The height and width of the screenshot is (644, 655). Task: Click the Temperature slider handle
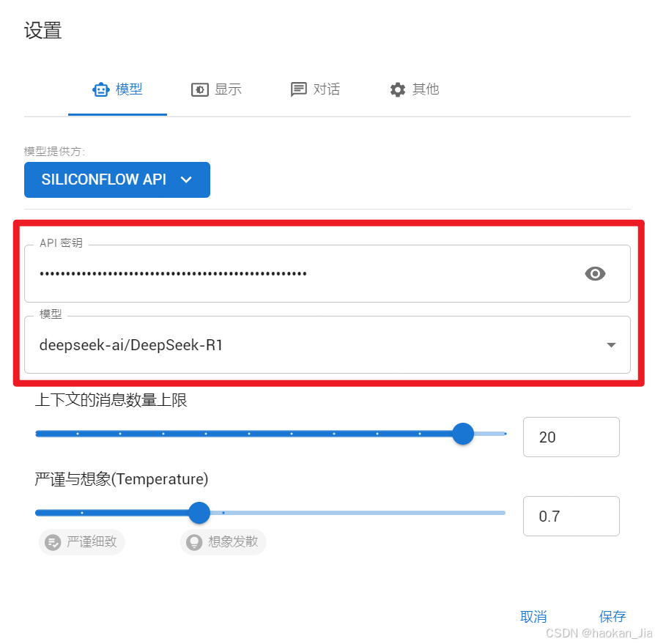click(x=199, y=512)
